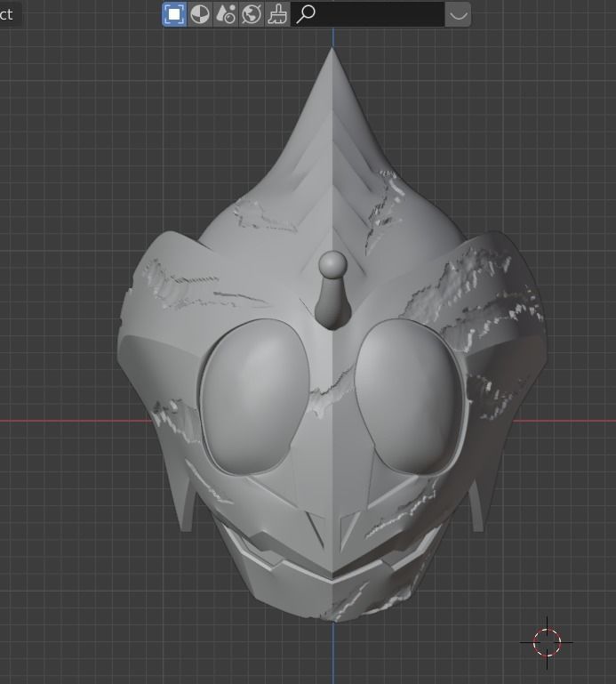616x684 pixels.
Task: Click the shaded sphere icon in header
Action: pos(200,14)
